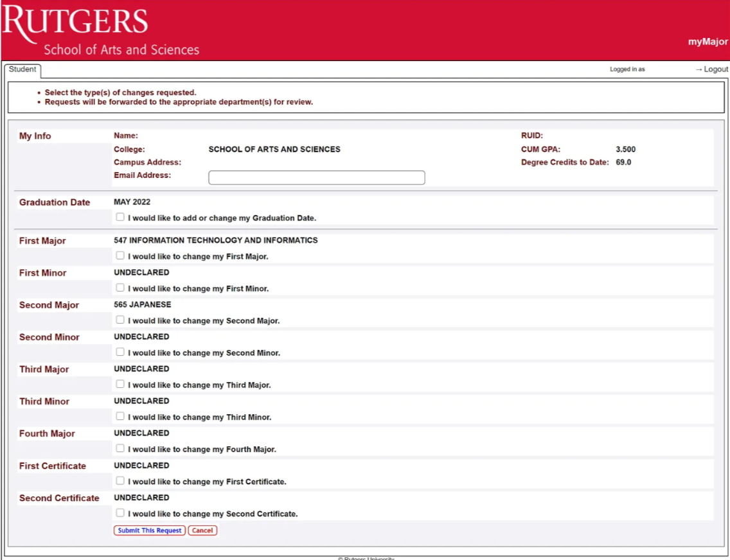Click the First Certificate section label
Viewport: 730px width, 560px height.
(53, 466)
